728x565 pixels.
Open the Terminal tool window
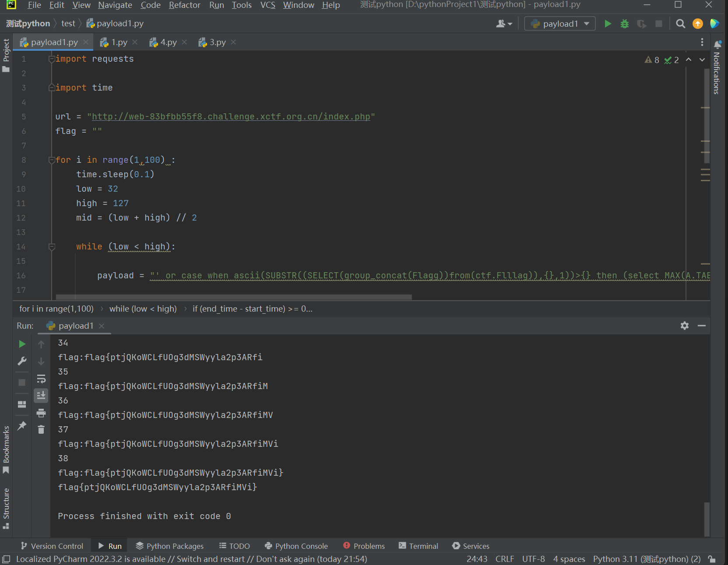(x=418, y=546)
